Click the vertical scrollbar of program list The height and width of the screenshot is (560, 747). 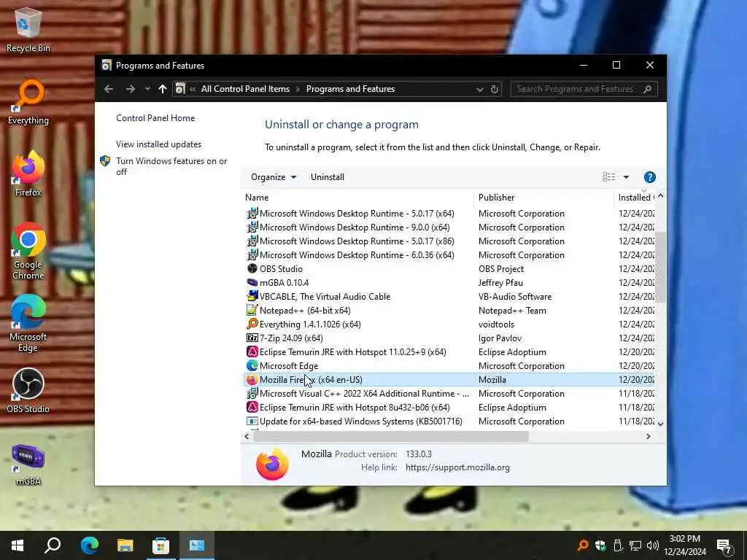pos(660,267)
